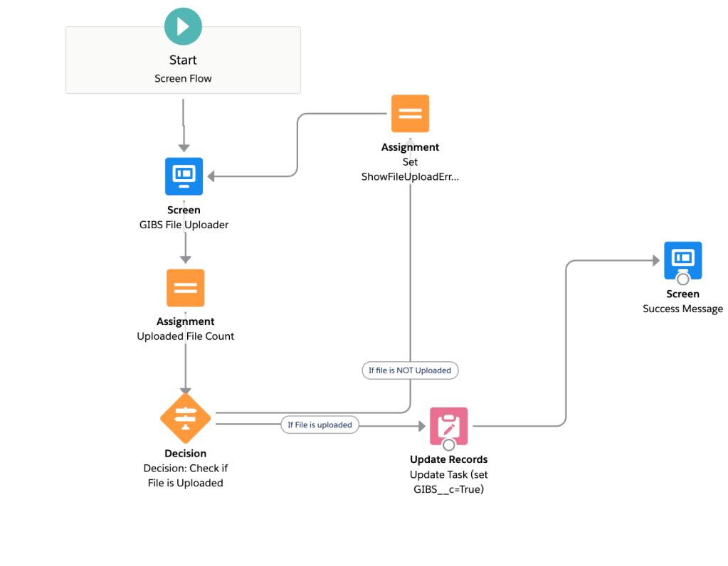Click the 'Set ShowFileUploadErr...' label text
The height and width of the screenshot is (566, 728).
coord(410,176)
